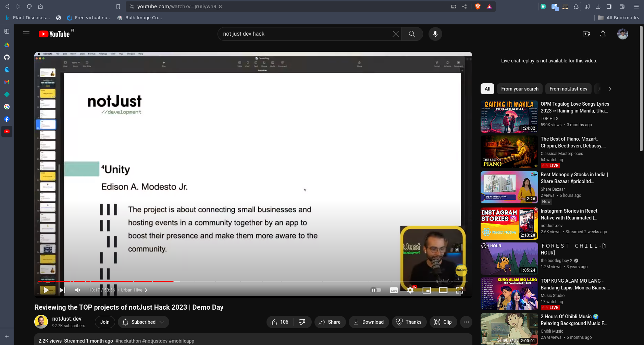Select the 'From notJust.dev' chip
The width and height of the screenshot is (644, 345).
568,89
